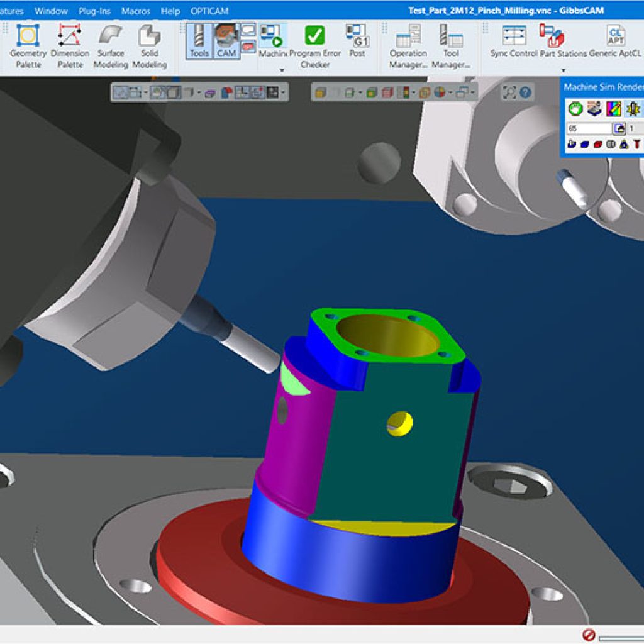644x644 pixels.
Task: Toggle the rainbow color render mode icon
Action: coord(613,109)
